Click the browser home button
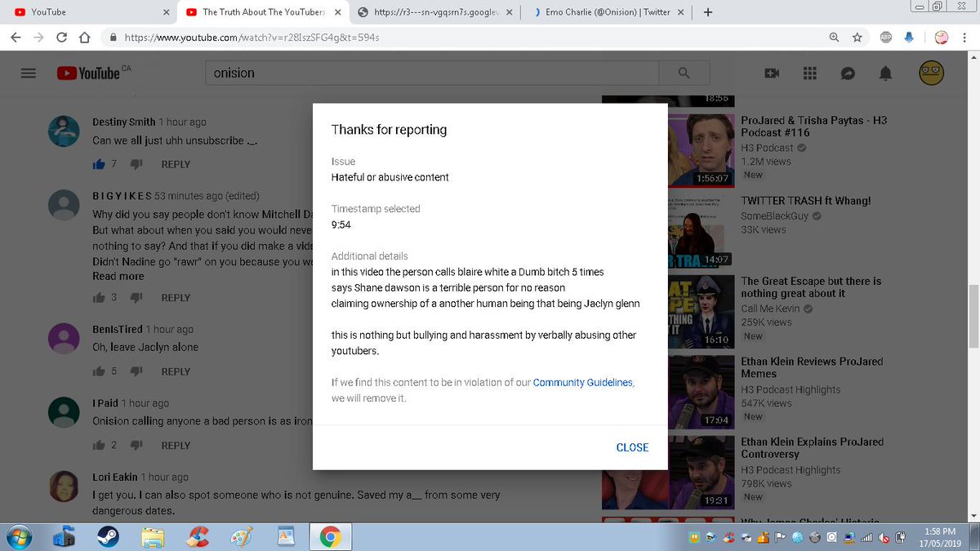Image resolution: width=980 pixels, height=551 pixels. tap(83, 38)
